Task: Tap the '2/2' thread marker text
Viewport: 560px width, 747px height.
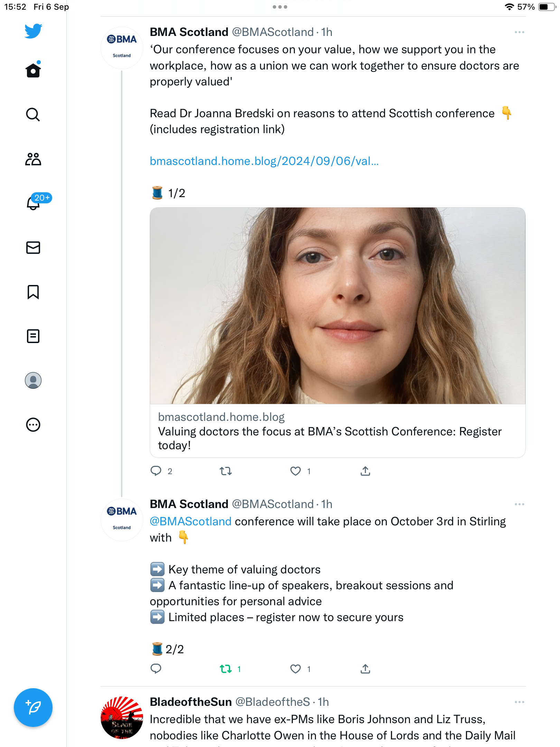Action: point(175,649)
